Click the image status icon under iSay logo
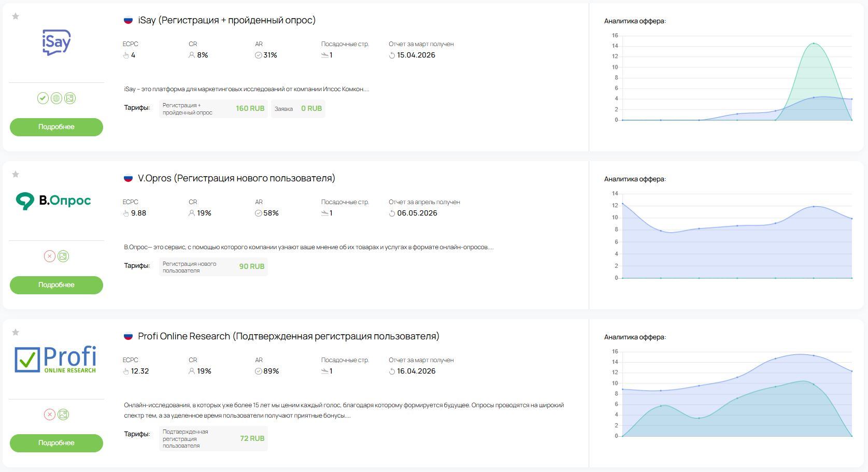The width and height of the screenshot is (868, 472). 70,98
